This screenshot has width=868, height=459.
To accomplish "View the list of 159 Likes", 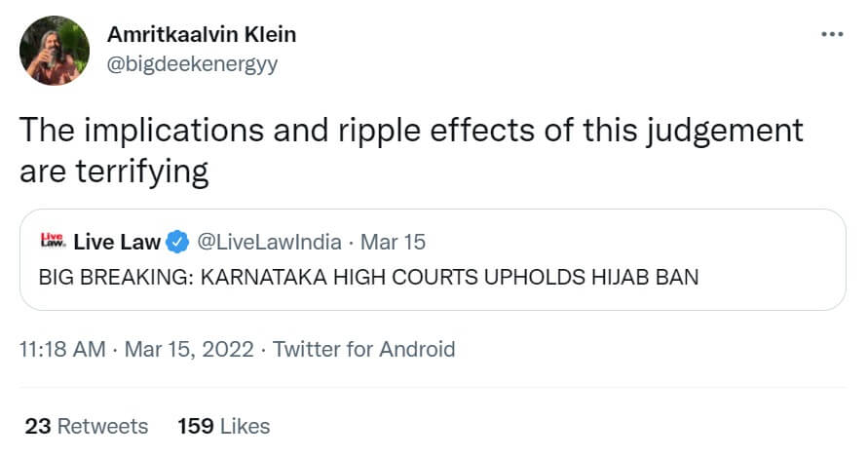I will click(223, 426).
